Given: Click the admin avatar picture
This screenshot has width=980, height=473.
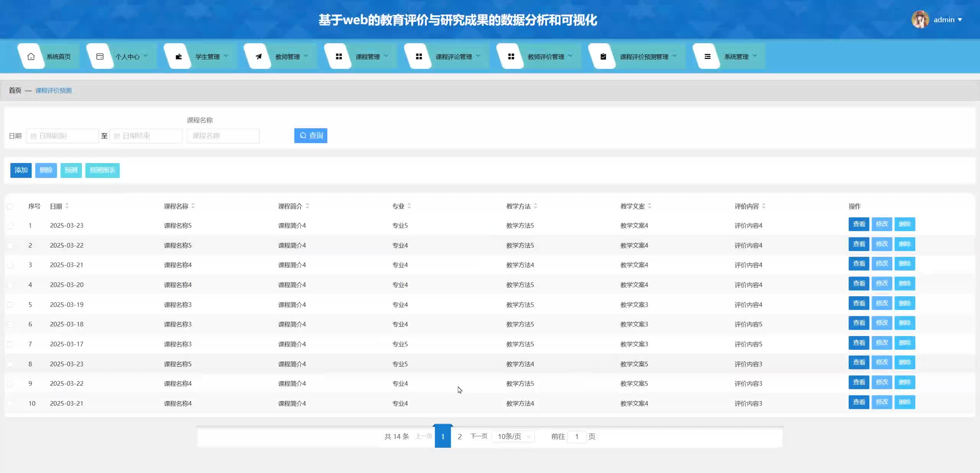Looking at the screenshot, I should pyautogui.click(x=920, y=20).
